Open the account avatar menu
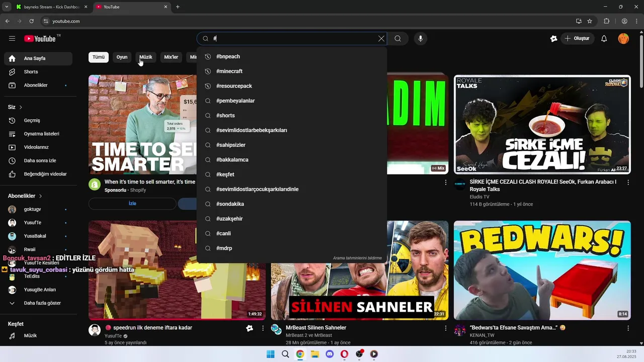Screen dimensions: 644x362 click(x=623, y=39)
